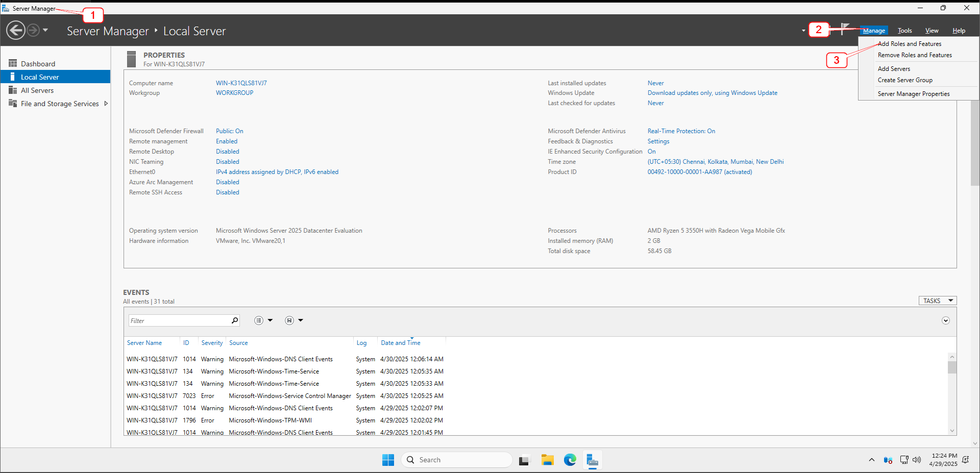Image resolution: width=980 pixels, height=473 pixels.
Task: Open File Explorer from the taskbar
Action: pyautogui.click(x=548, y=460)
